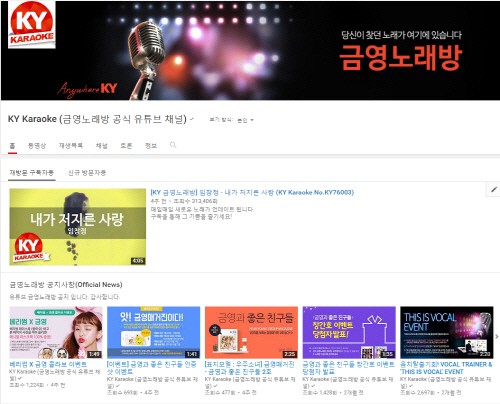Open the purple 당첨자발표 event thumbnail

349,333
